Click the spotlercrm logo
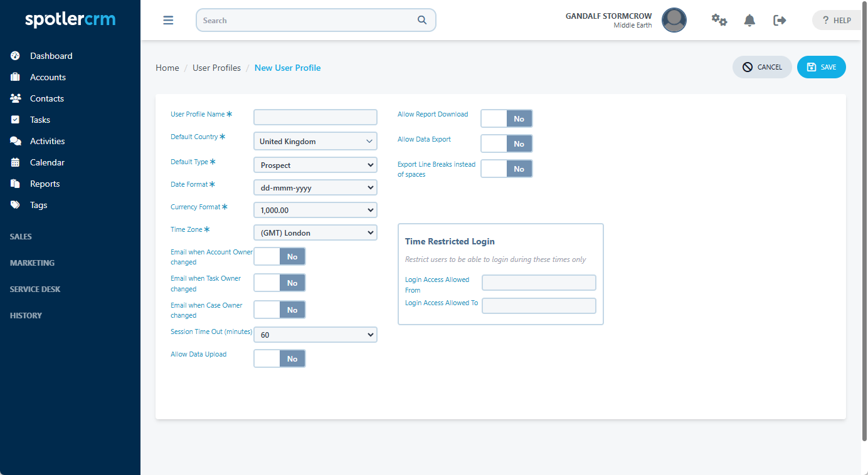Screen dimensions: 868x475 [70, 19]
